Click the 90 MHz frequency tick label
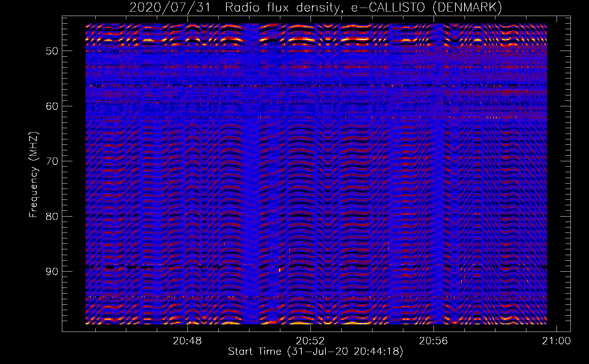This screenshot has width=589, height=364. click(x=52, y=272)
